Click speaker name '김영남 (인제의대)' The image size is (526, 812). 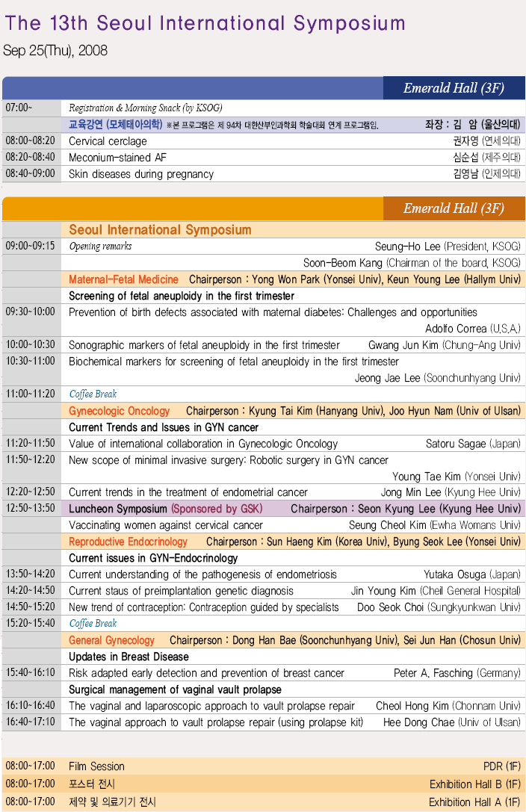[486, 174]
